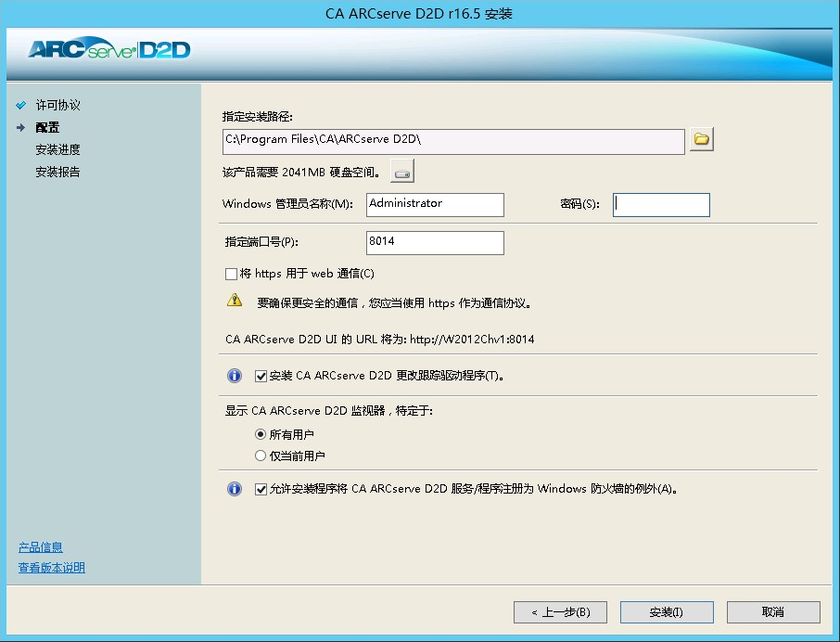Click 安装报告 step in sidebar
Image resolution: width=840 pixels, height=642 pixels.
pyautogui.click(x=57, y=172)
